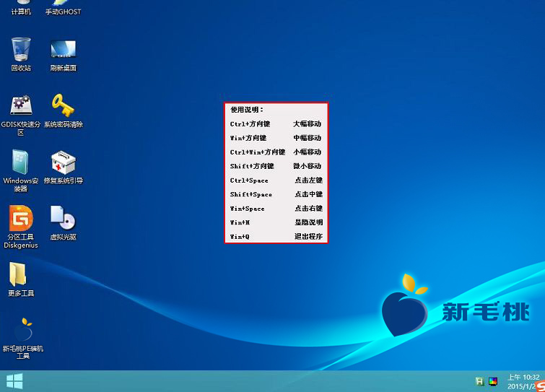Viewport: 545px width, 392px height.
Task: Click the Ctrl+Win+方向键 shortcut text
Action: point(258,152)
